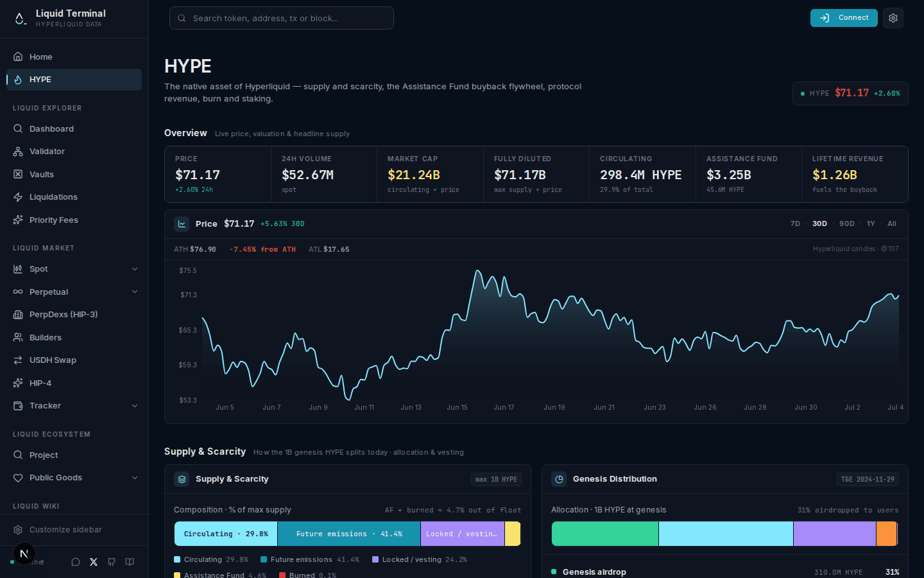Click the green Genesis airdrop allocation segment
Image resolution: width=924 pixels, height=578 pixels.
pos(605,534)
